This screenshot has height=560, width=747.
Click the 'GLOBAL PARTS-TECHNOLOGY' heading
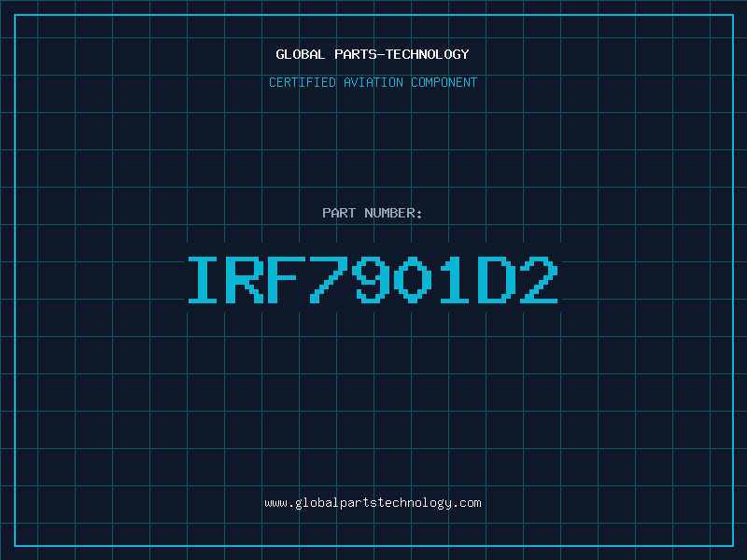373,54
